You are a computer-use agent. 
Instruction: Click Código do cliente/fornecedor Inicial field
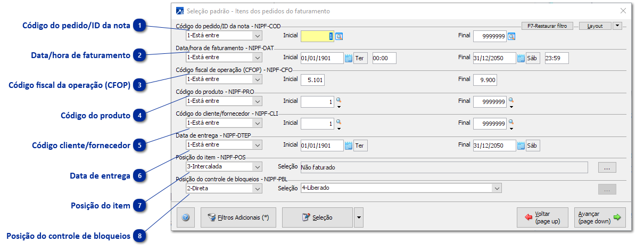tap(317, 123)
